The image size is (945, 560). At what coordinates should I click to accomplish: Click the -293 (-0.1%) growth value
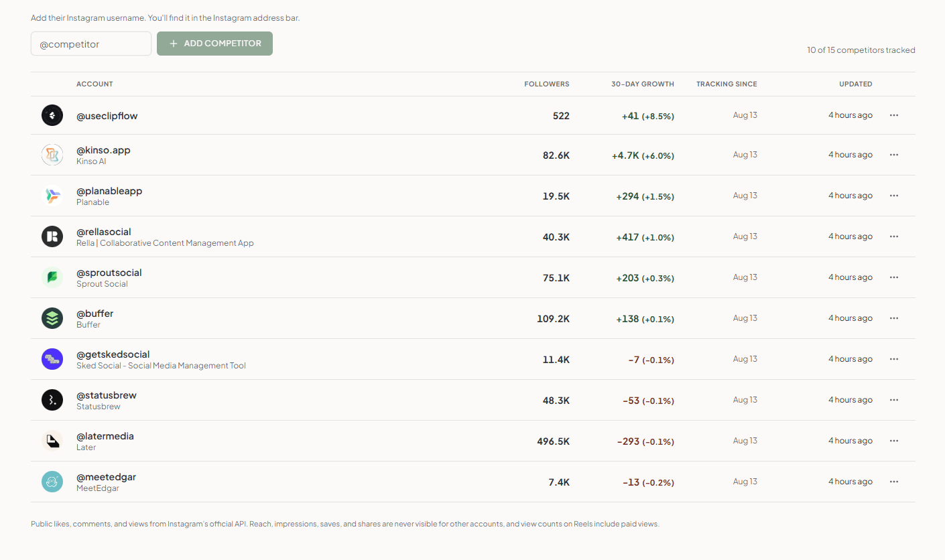645,441
